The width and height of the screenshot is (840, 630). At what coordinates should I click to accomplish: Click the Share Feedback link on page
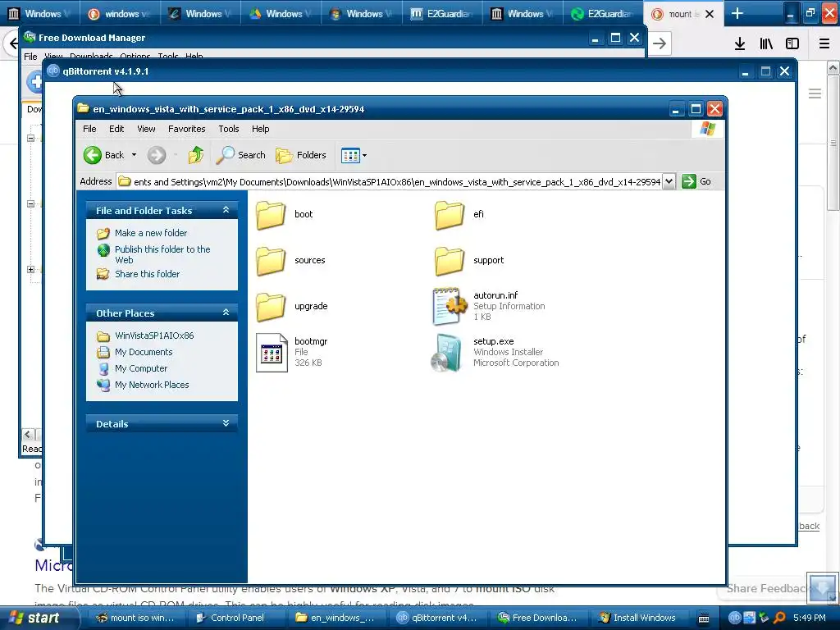point(766,588)
